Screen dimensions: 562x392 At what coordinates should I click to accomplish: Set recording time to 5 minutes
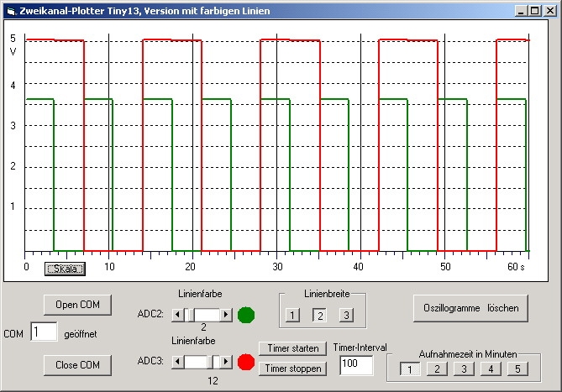(x=517, y=368)
